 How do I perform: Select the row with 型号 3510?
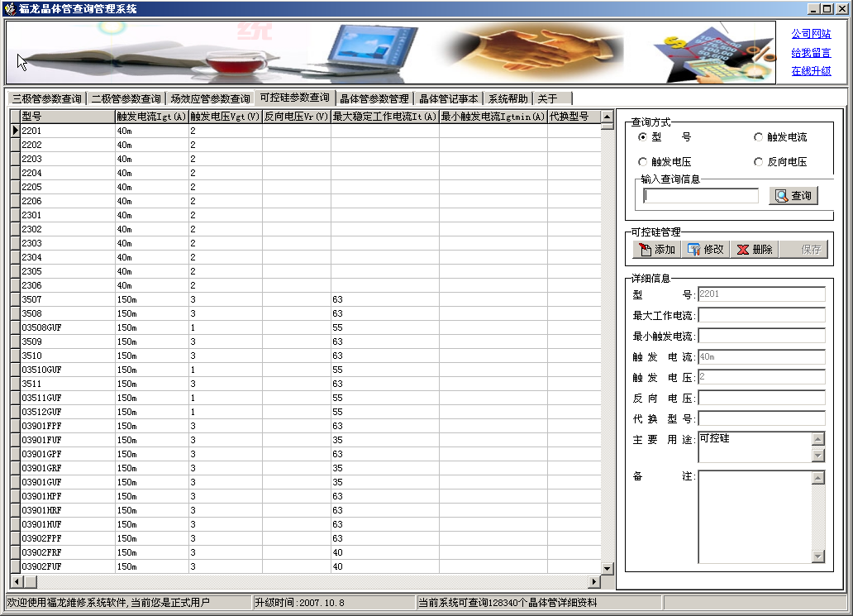(x=306, y=356)
